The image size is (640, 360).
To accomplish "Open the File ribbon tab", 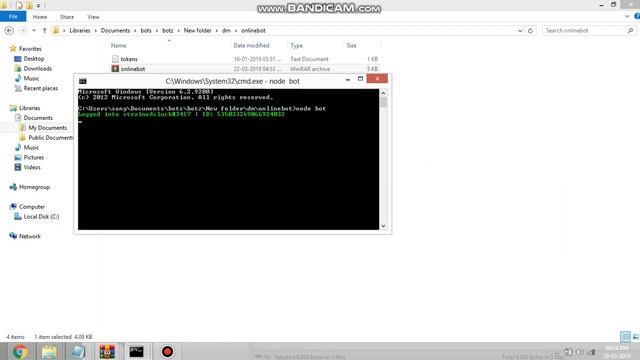I will 13,17.
